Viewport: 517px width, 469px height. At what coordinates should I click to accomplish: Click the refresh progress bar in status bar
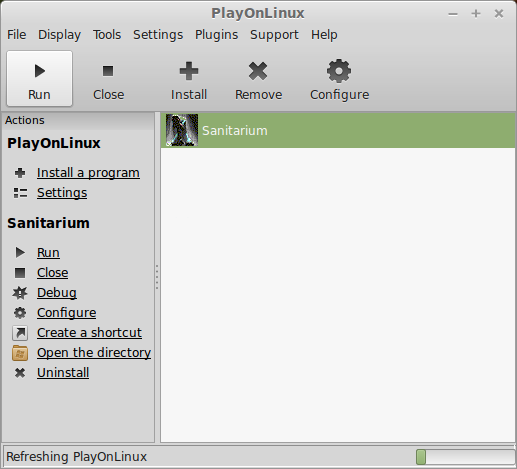[x=465, y=457]
